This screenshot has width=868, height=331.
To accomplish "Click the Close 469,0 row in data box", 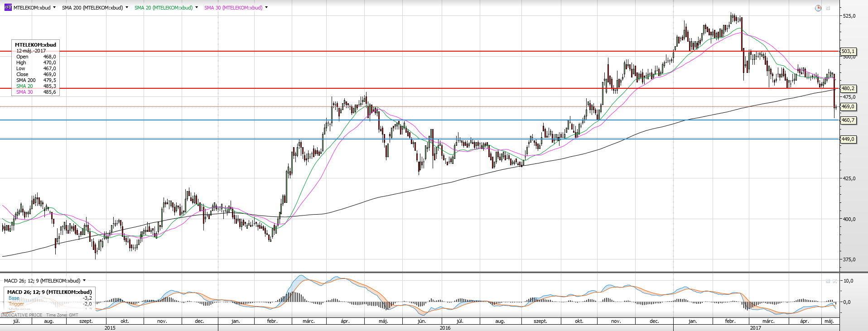I will [36, 74].
